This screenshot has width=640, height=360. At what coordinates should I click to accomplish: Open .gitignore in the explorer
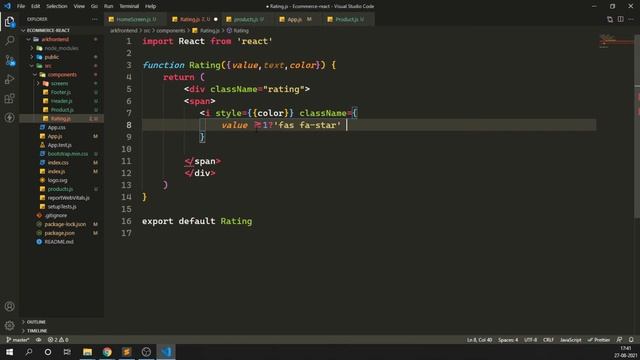(56, 216)
